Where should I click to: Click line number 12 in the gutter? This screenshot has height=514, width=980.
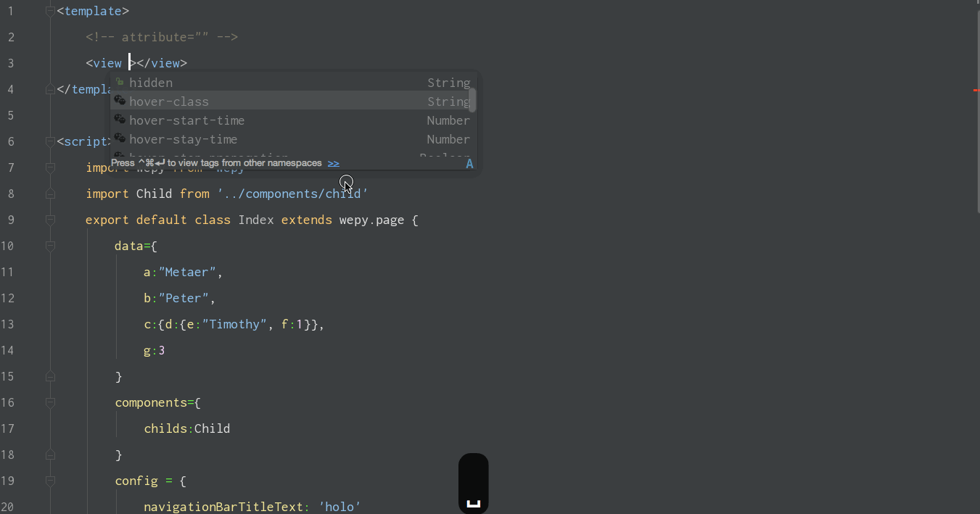pyautogui.click(x=7, y=298)
